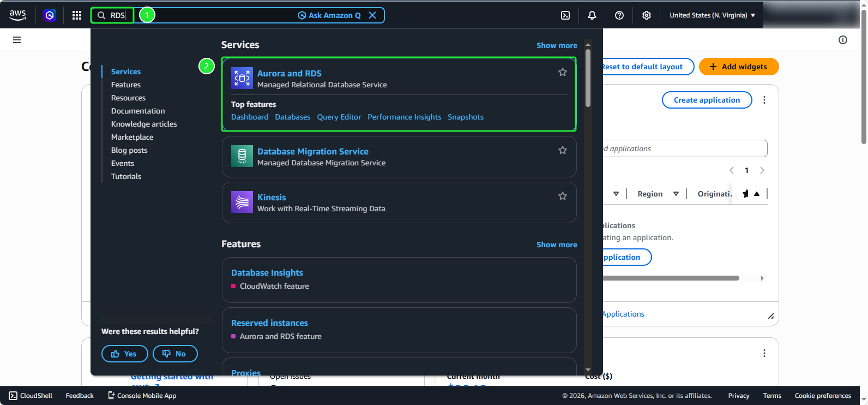Open the Database Migration Service icon
Viewport: 868px width, 405px height.
tap(242, 156)
